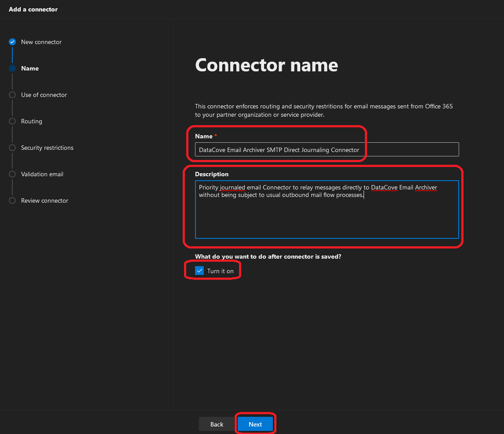504x434 pixels.
Task: Open the Review connector step
Action: tap(45, 200)
